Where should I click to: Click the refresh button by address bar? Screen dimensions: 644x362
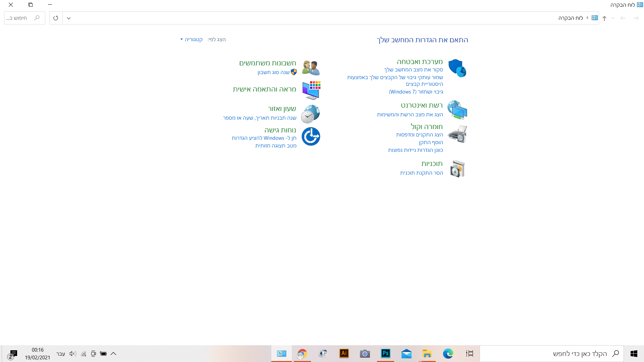pyautogui.click(x=56, y=18)
